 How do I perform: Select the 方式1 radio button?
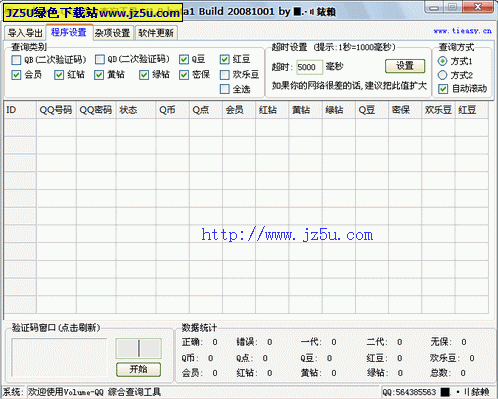[442, 61]
